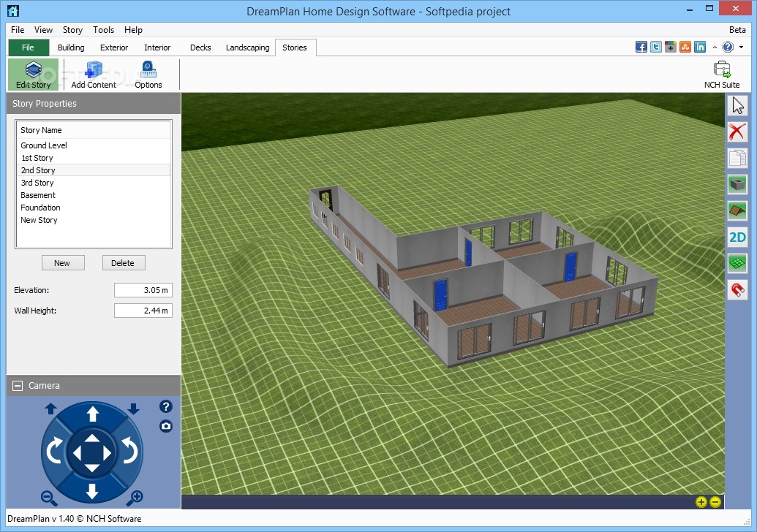757x532 pixels.
Task: Open the NCH Suite toolbox
Action: tap(722, 75)
